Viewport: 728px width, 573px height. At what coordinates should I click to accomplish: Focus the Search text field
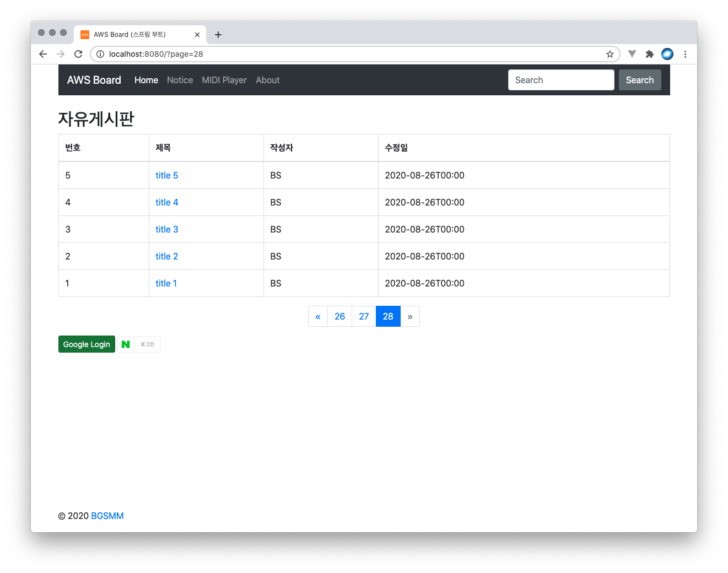tap(560, 80)
